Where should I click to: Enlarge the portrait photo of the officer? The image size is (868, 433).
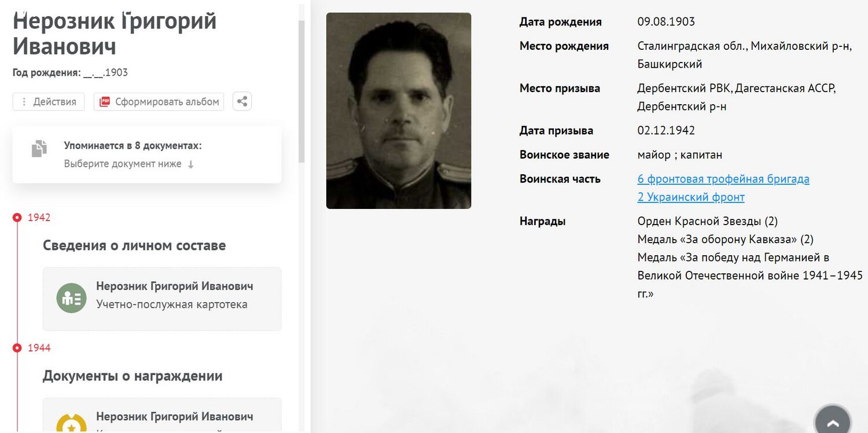tap(399, 111)
